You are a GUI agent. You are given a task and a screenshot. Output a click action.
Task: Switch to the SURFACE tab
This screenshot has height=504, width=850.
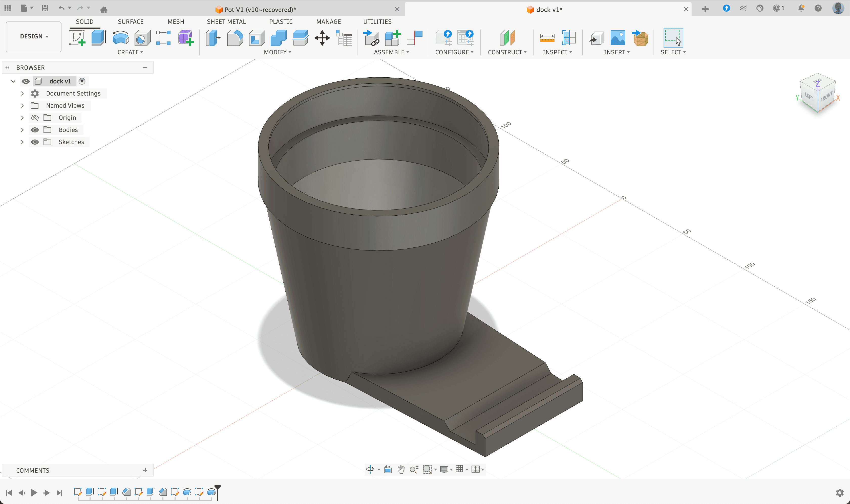point(131,21)
